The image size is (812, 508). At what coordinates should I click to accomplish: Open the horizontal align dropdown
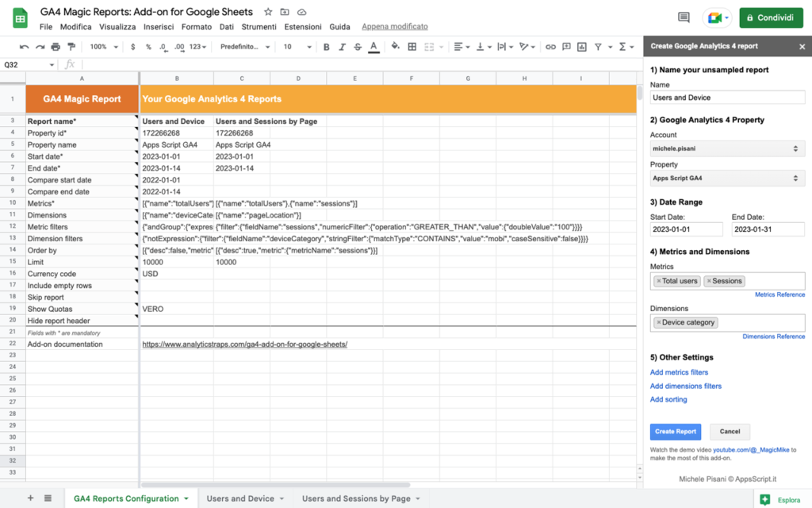[x=462, y=47]
